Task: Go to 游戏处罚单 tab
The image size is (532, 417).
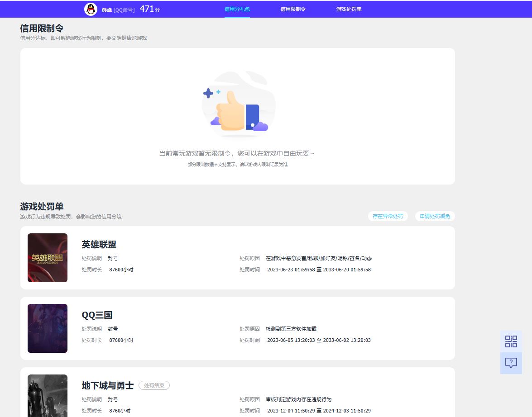Action: (349, 9)
